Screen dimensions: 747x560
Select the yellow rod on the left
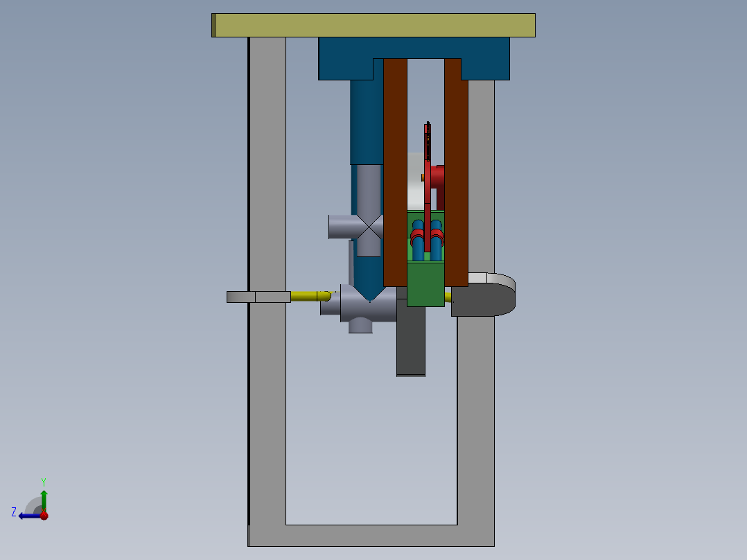310,297
